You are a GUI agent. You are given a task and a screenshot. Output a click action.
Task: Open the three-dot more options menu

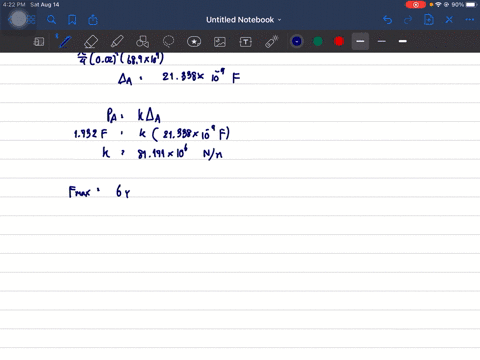[x=470, y=20]
